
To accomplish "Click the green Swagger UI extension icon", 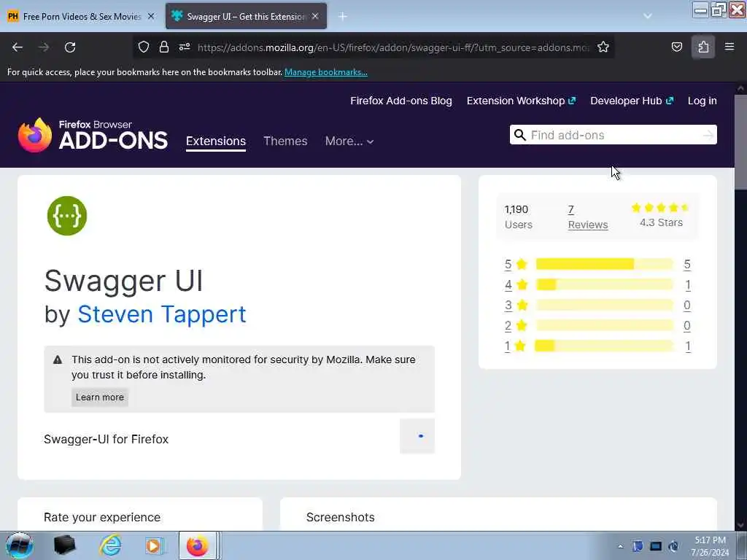I will click(67, 216).
